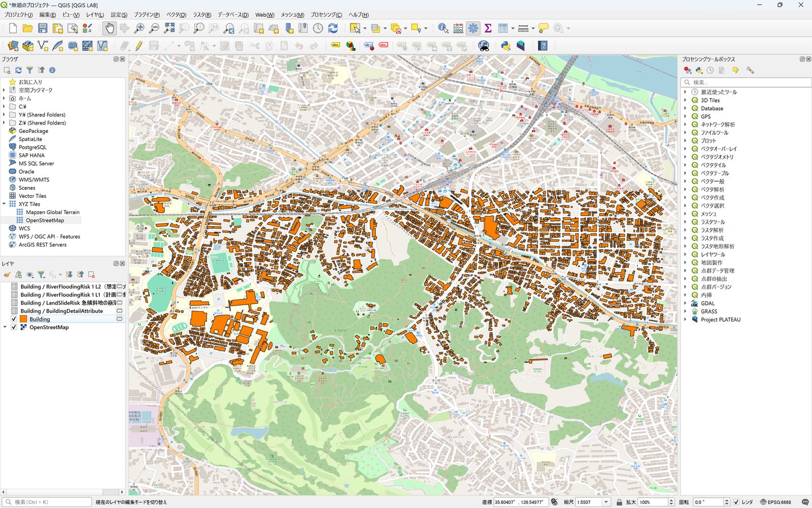Click the Save Project floppy icon
Screen dimensions: 812x508
tap(43, 28)
